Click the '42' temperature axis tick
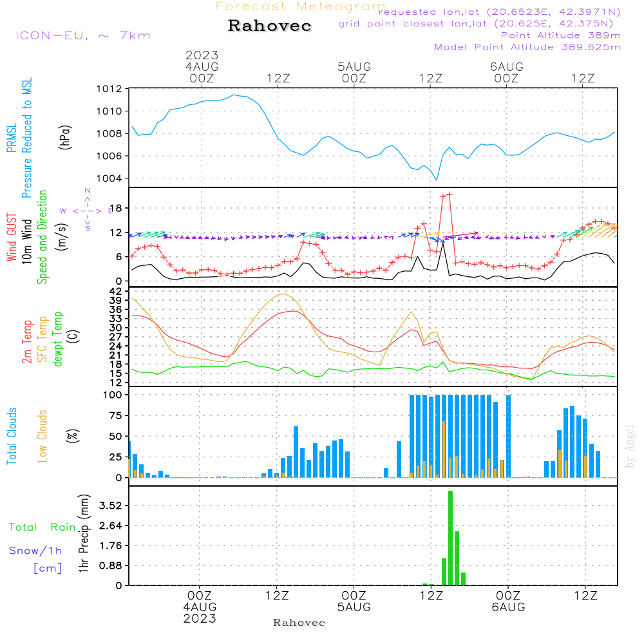This screenshot has width=644, height=644. [x=116, y=291]
